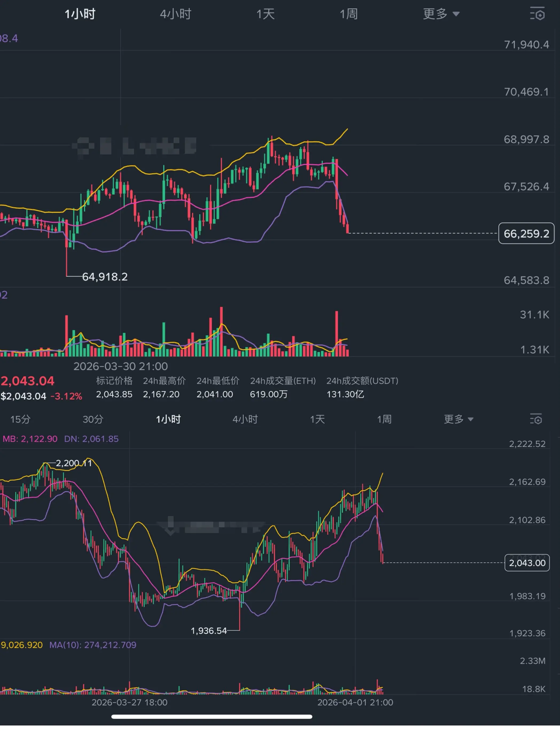Tap the 1,936.54 low price marker
Viewport: 560px width, 746px height.
209,631
